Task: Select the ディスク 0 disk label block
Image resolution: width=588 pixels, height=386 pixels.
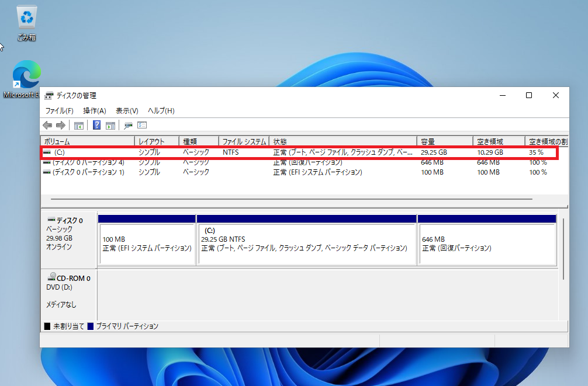Action: [x=68, y=240]
